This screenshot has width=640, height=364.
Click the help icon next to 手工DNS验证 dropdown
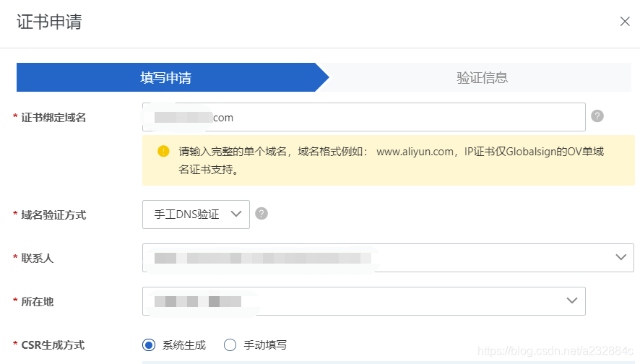coord(261,214)
